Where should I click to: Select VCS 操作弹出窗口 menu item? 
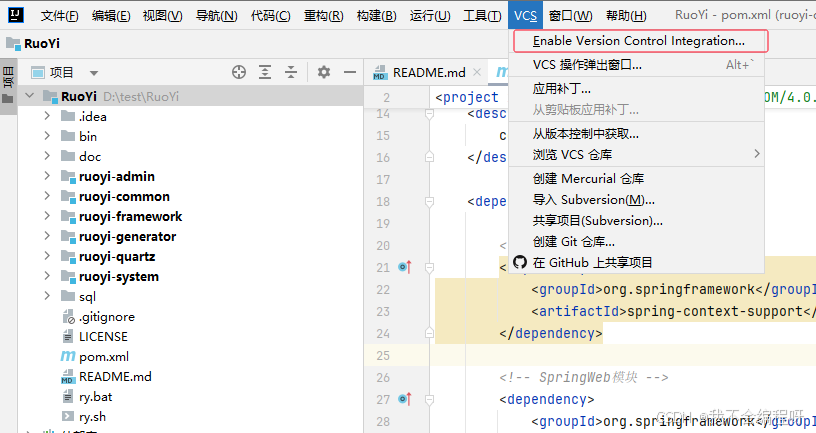(x=636, y=65)
